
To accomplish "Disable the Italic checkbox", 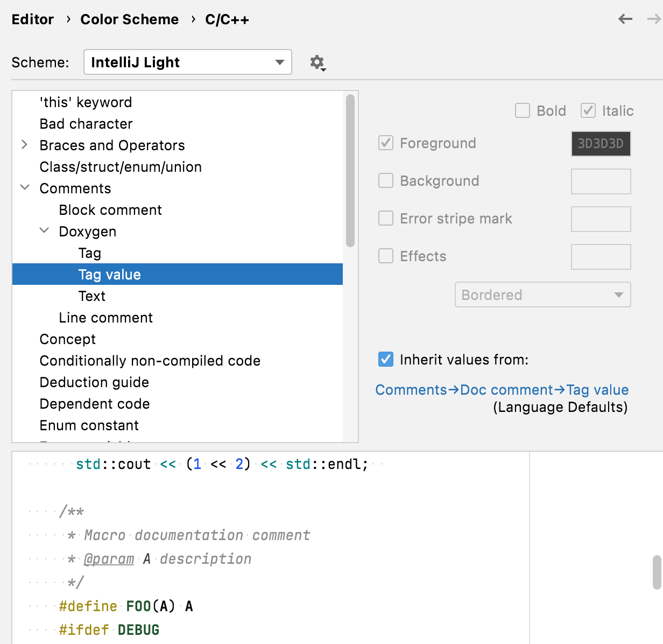I will click(588, 110).
